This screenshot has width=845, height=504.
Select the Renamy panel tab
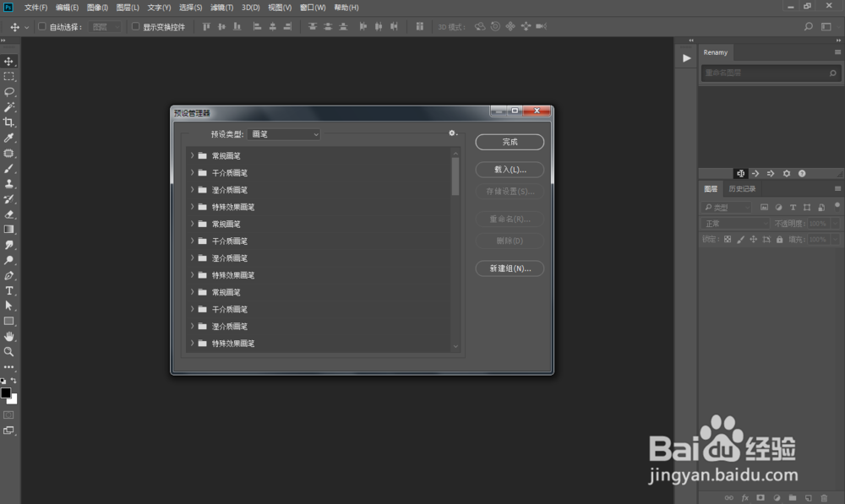715,52
